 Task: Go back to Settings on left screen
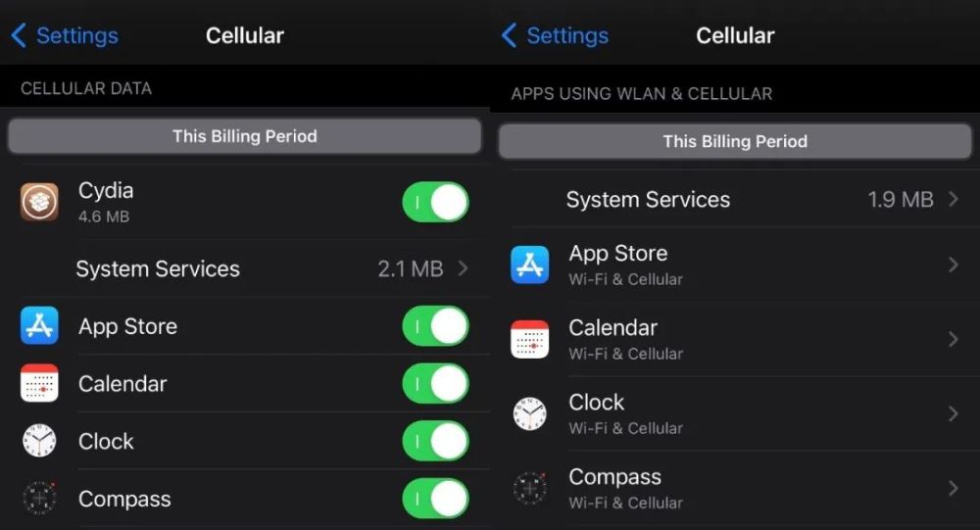click(x=65, y=35)
